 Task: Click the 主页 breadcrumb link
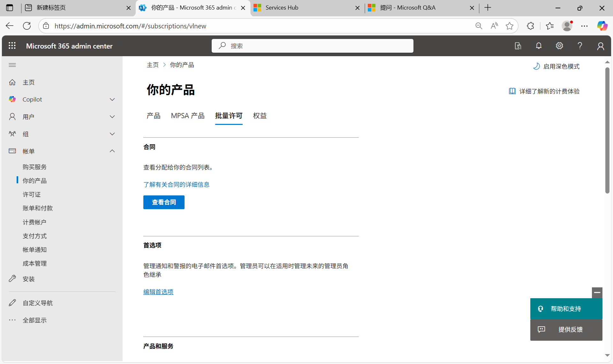tap(153, 65)
